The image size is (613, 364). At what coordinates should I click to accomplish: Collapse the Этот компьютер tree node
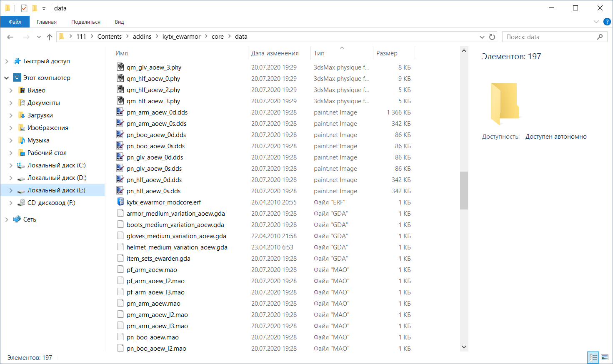[7, 78]
